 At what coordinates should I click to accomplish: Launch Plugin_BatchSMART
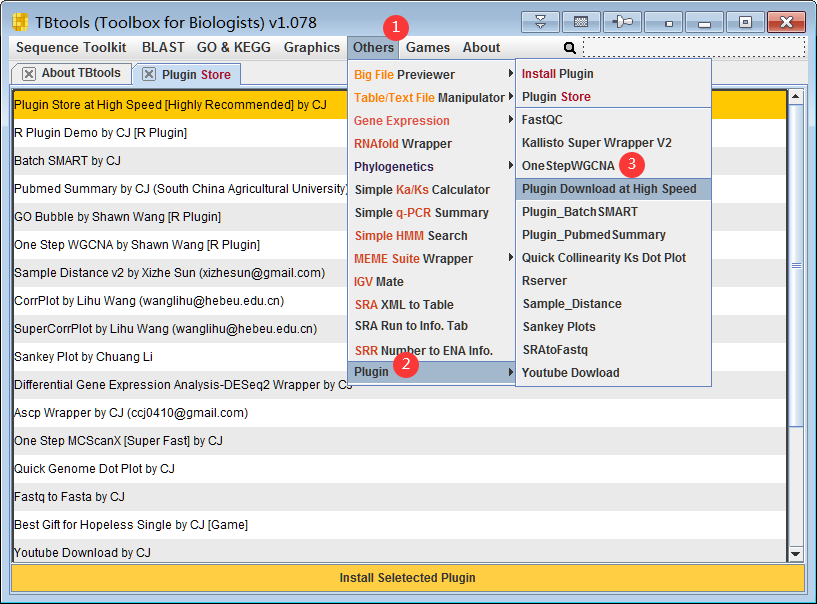[613, 212]
